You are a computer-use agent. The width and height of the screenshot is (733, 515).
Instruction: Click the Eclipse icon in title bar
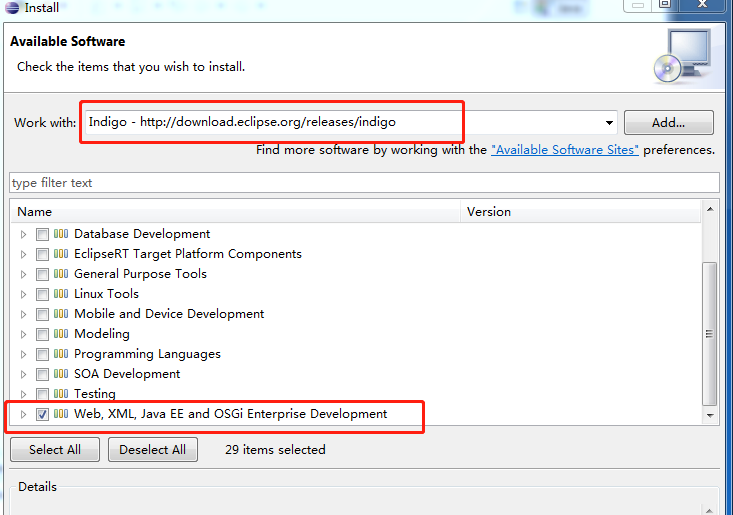12,7
